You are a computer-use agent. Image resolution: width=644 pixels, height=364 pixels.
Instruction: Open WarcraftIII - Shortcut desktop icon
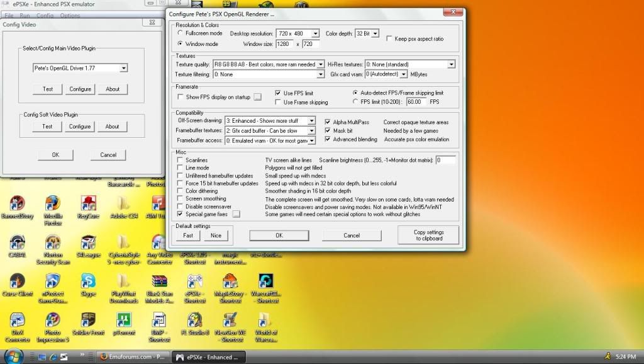tap(266, 288)
